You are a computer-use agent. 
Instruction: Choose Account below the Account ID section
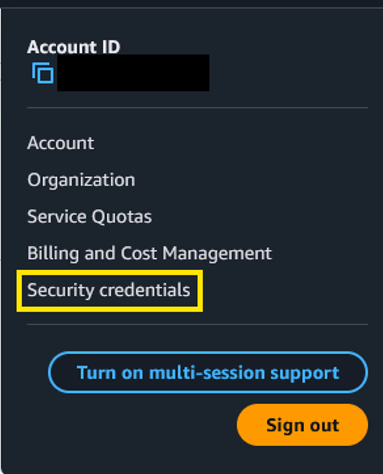click(61, 143)
